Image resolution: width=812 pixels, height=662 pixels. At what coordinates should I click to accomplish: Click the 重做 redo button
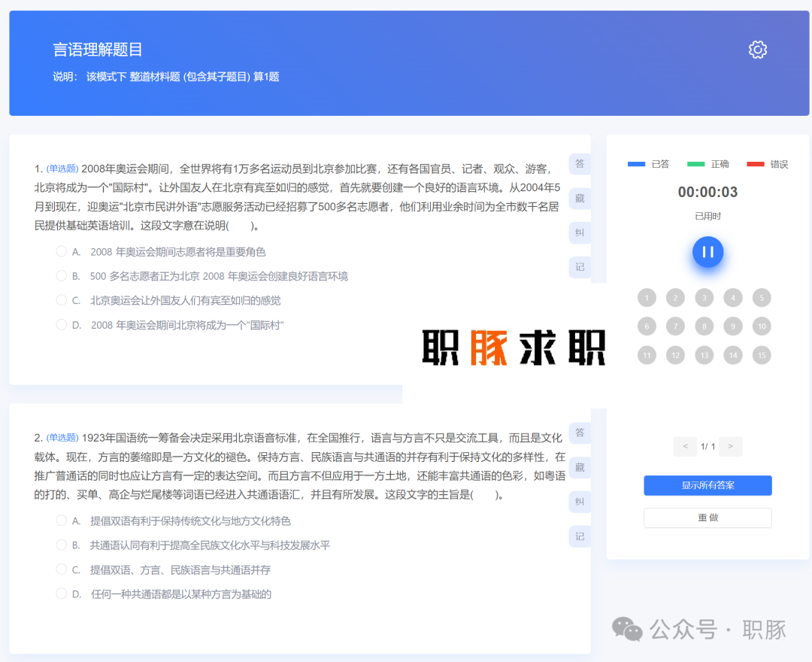(x=707, y=518)
